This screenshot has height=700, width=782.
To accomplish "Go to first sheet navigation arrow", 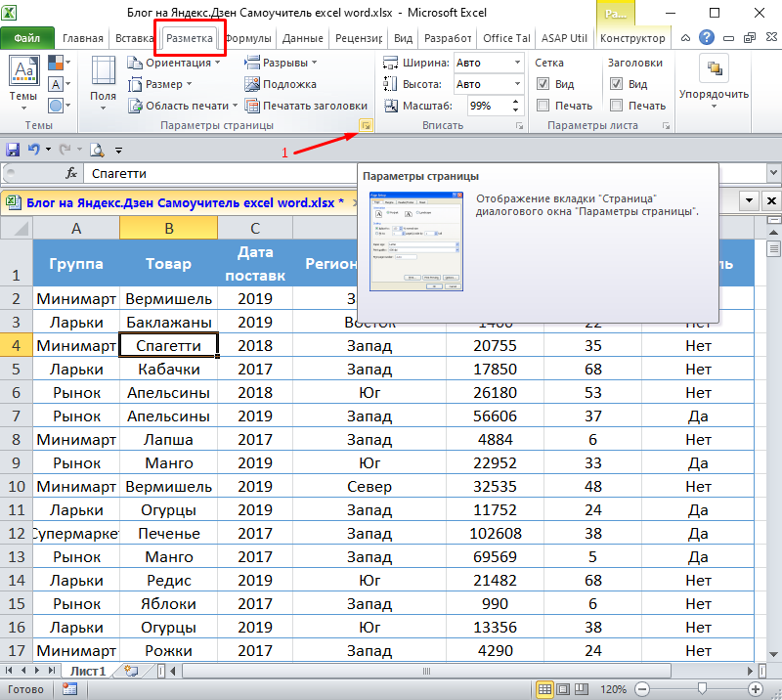I will pos(9,671).
